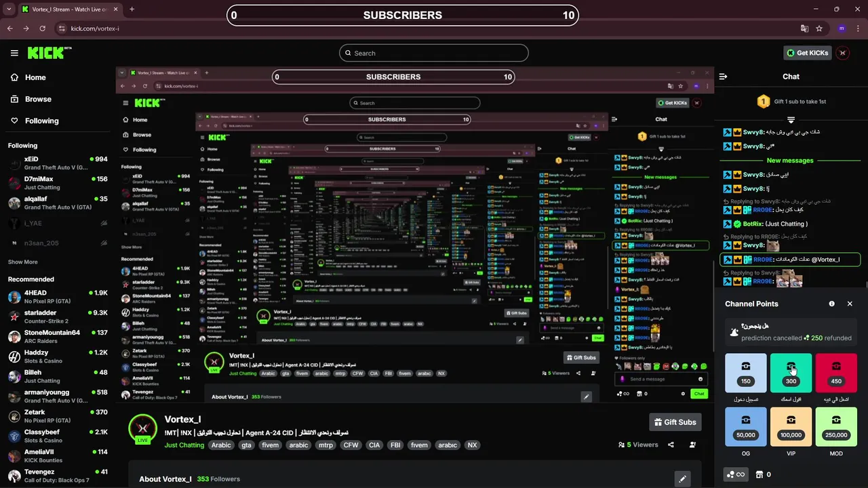Image resolution: width=868 pixels, height=488 pixels.
Task: Select highlighted RR09E message mentioning @Vortex_I
Action: tap(790, 260)
